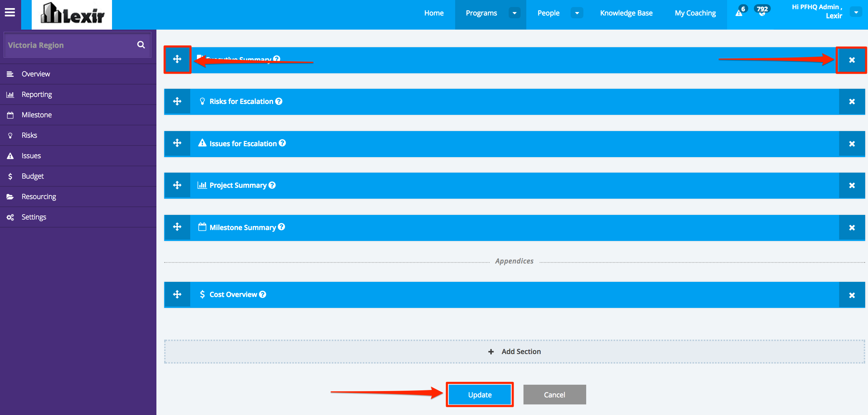Click the move handle for Risks for Escalation
The width and height of the screenshot is (868, 415).
(177, 101)
